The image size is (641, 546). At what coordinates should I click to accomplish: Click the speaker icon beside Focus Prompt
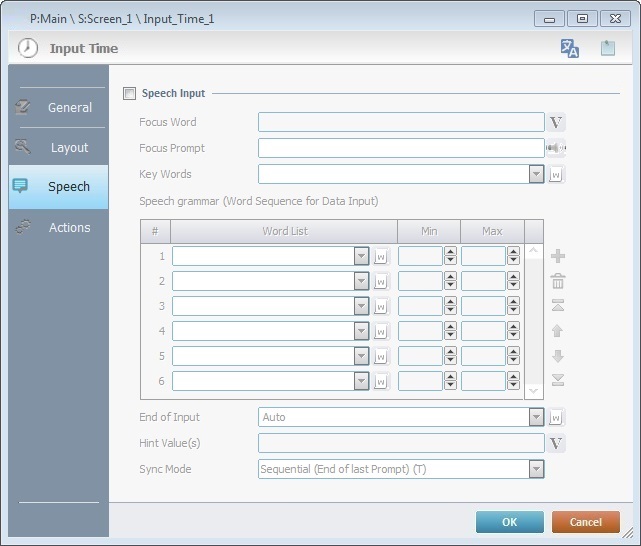pos(556,149)
